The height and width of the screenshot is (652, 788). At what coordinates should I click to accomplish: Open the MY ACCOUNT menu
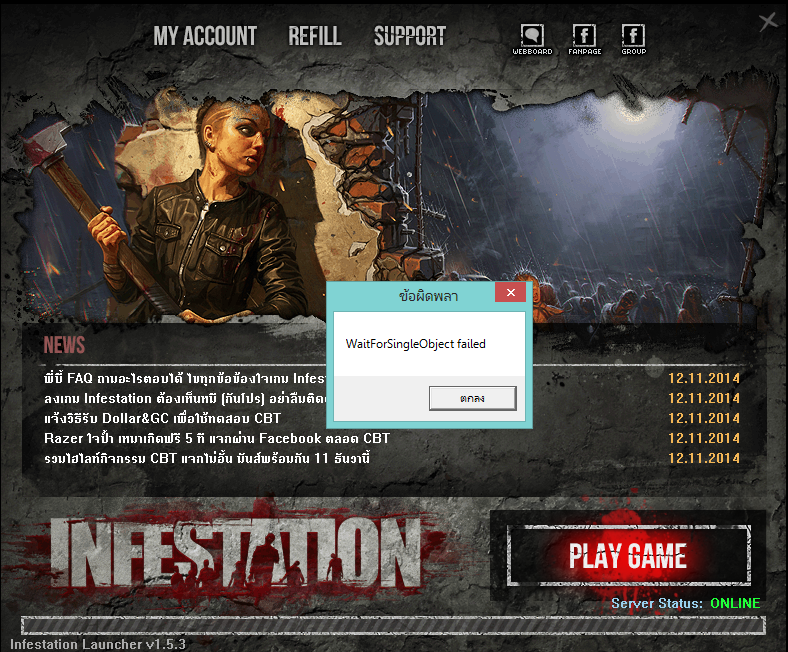tap(205, 37)
